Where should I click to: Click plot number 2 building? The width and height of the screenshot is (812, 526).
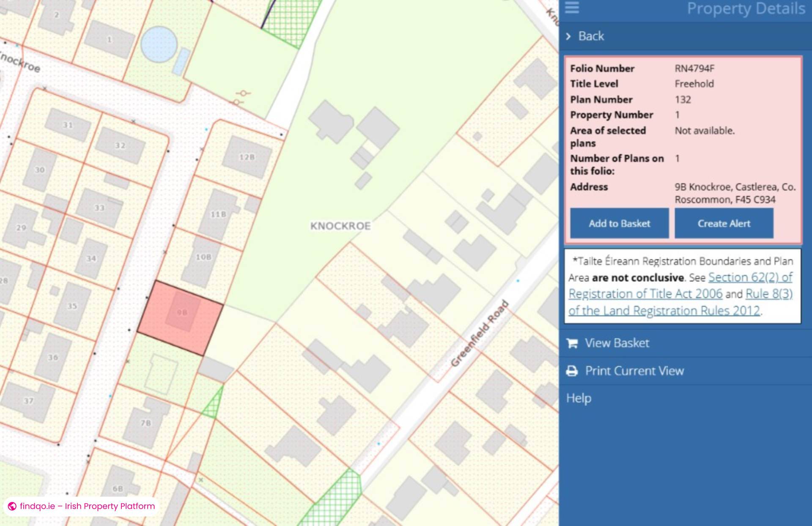point(57,15)
